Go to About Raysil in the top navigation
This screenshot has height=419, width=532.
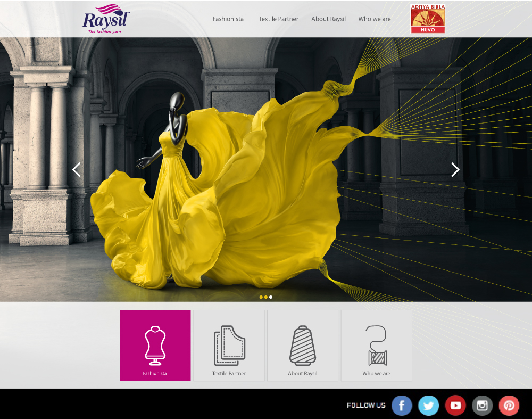click(328, 19)
